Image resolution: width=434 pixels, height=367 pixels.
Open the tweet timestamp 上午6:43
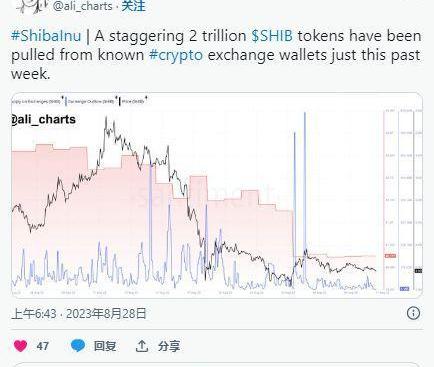(x=34, y=313)
